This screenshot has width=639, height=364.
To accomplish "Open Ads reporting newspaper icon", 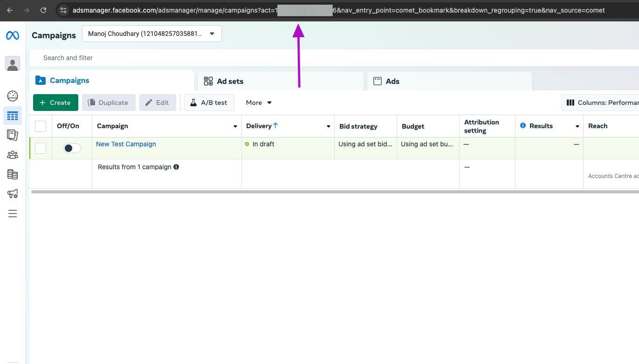I will click(x=13, y=135).
